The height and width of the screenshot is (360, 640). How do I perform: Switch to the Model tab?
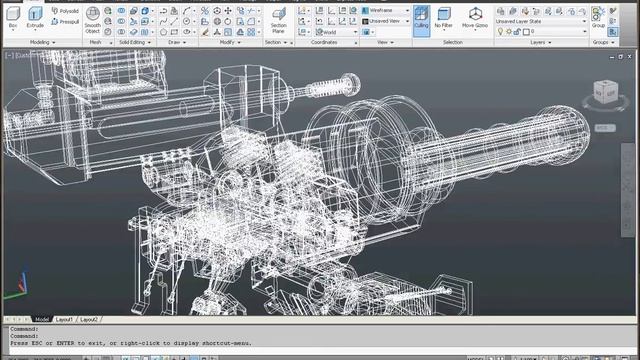click(x=42, y=319)
